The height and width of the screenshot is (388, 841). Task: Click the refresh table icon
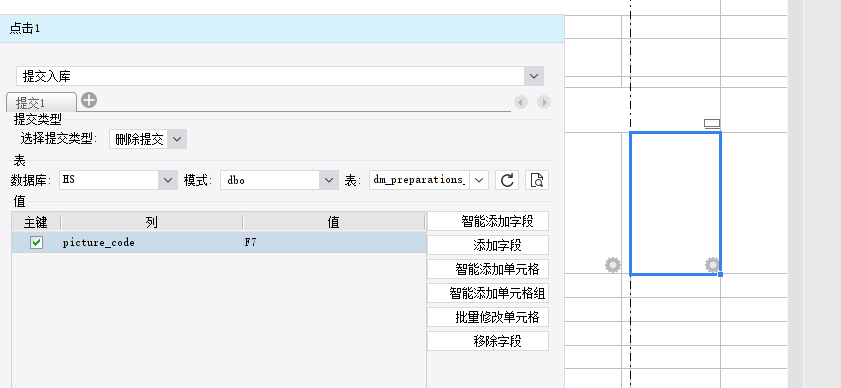point(507,180)
